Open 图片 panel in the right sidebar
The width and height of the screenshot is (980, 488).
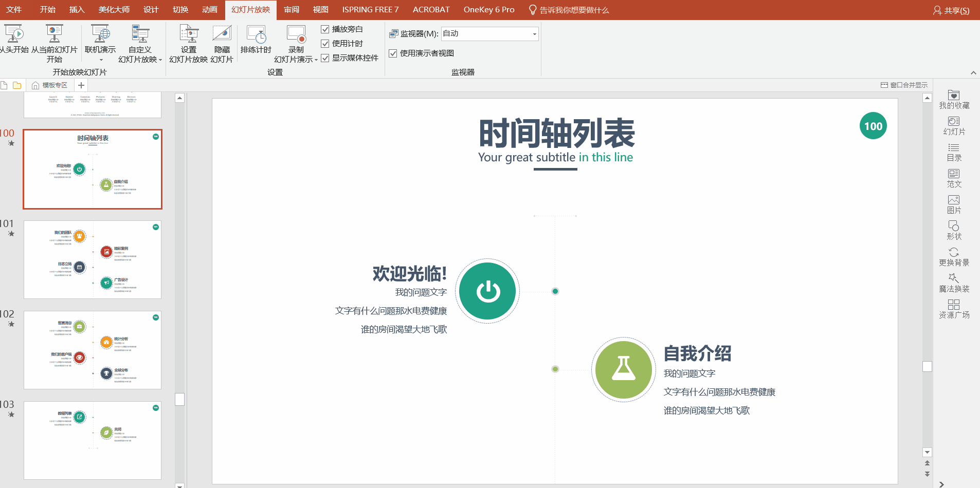pos(954,203)
